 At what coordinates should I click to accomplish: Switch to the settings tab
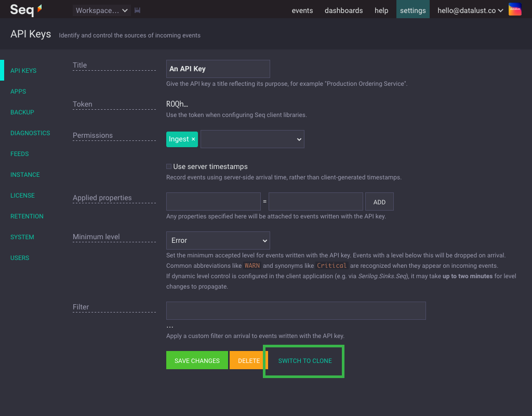pyautogui.click(x=413, y=10)
